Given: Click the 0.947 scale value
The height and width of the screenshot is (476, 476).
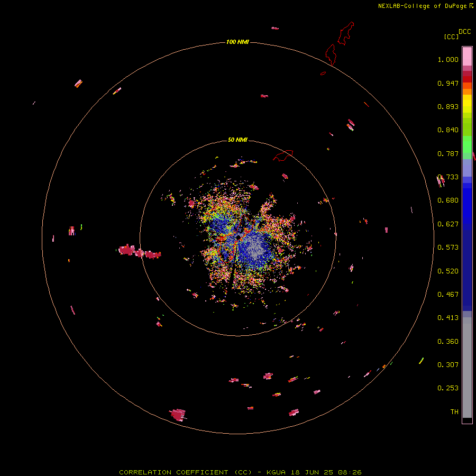Looking at the screenshot, I should coord(448,83).
